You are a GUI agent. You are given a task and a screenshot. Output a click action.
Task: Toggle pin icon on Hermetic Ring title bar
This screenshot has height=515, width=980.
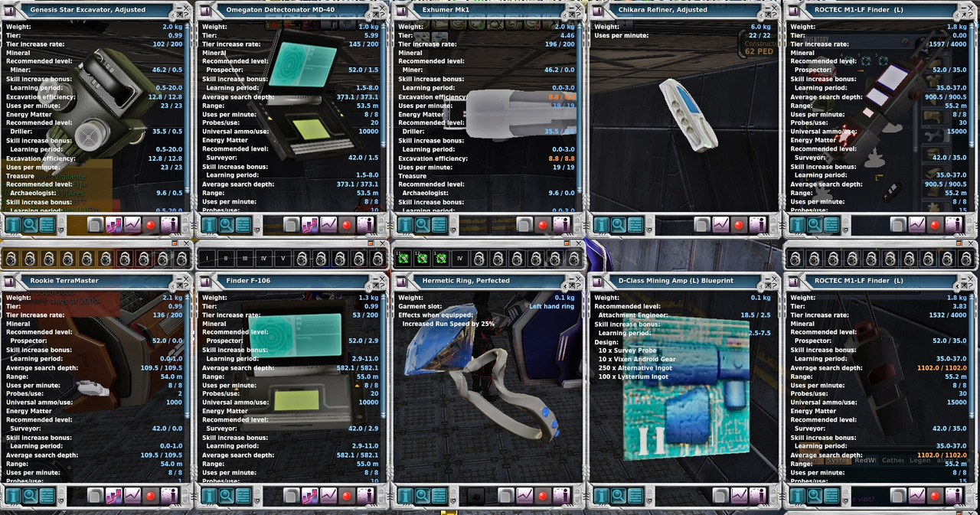pos(572,285)
